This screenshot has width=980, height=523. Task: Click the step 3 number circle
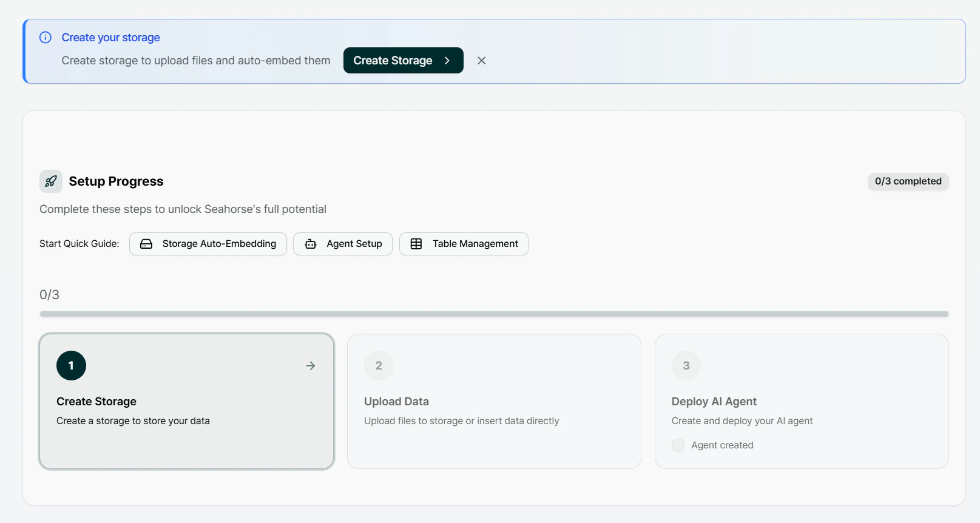tap(686, 366)
